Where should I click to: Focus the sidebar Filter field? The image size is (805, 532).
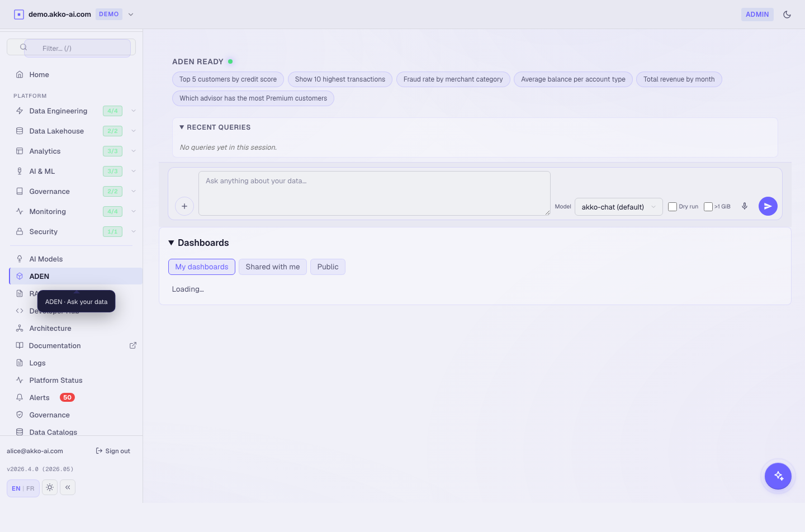(x=77, y=48)
